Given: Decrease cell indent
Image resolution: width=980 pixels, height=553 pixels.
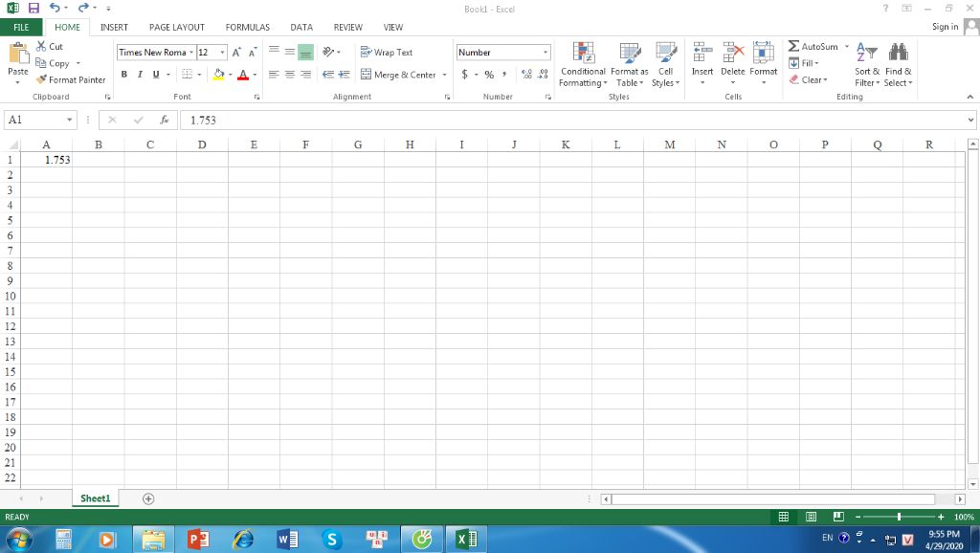Looking at the screenshot, I should 327,75.
